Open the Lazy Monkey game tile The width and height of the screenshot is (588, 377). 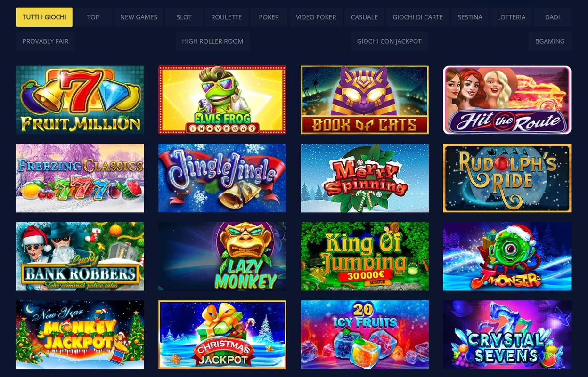pos(222,256)
